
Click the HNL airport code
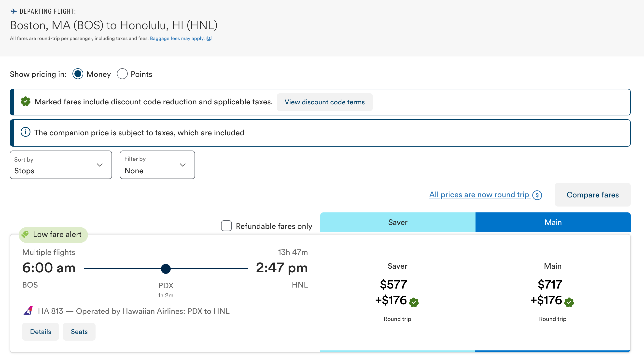click(300, 285)
